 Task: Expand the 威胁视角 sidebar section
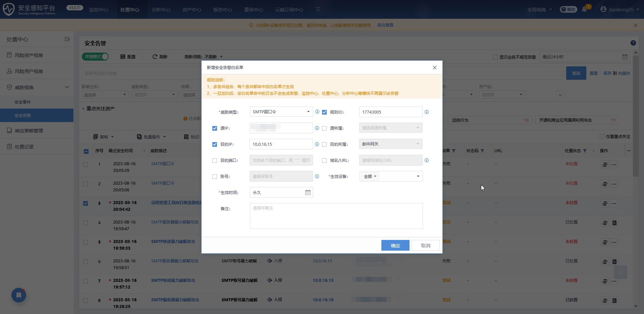[37, 87]
